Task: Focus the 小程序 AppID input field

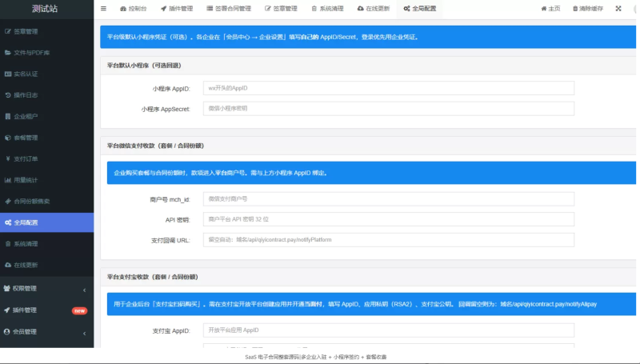Action: coord(389,88)
